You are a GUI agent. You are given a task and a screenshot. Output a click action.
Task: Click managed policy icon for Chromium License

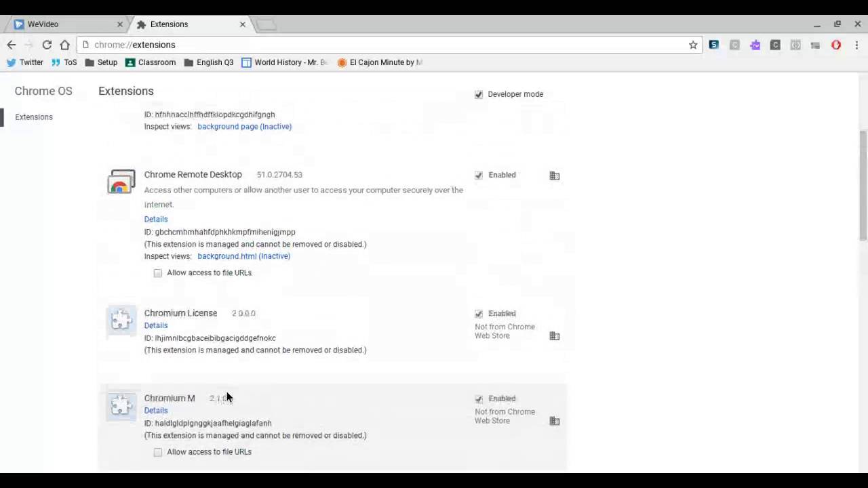click(555, 336)
